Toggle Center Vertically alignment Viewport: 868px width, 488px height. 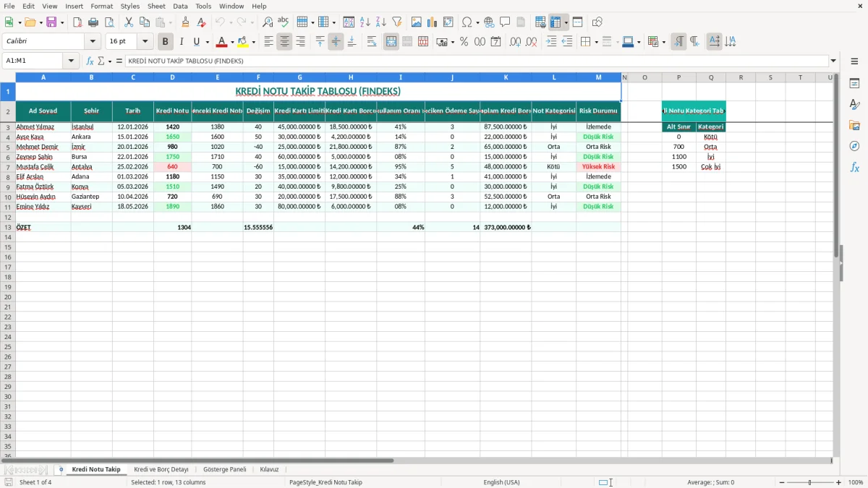click(336, 42)
